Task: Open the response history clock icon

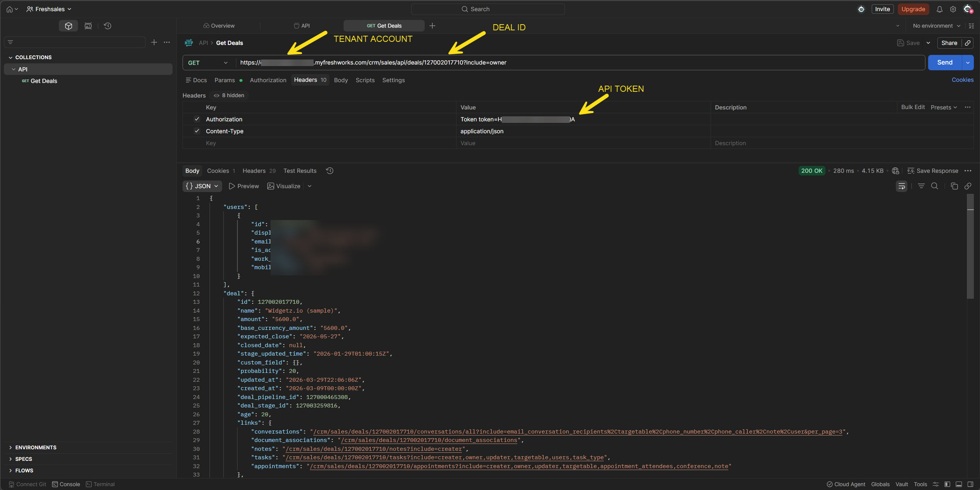Action: click(330, 171)
